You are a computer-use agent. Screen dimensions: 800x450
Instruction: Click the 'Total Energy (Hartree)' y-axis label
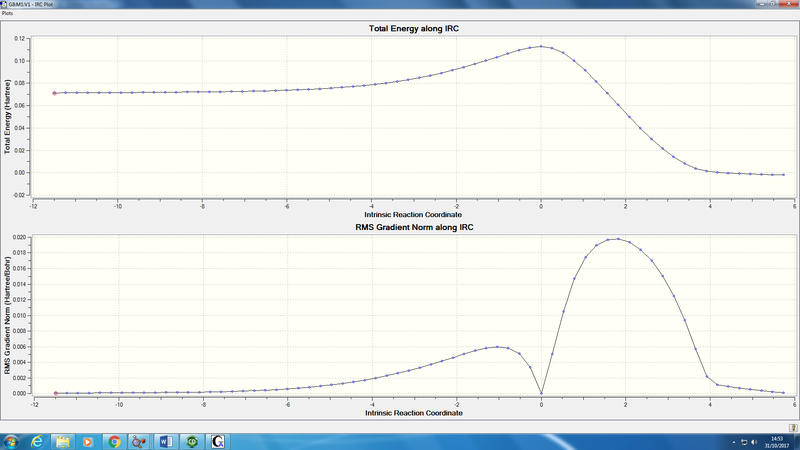(x=7, y=117)
